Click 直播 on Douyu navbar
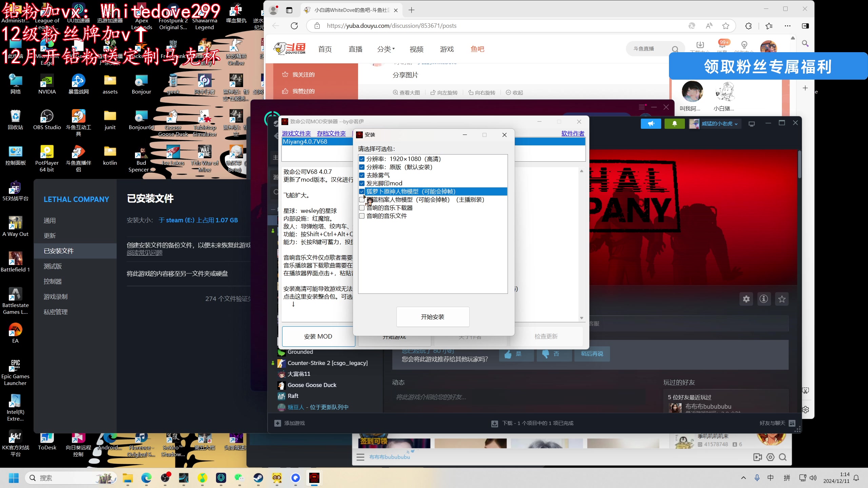Image resolution: width=868 pixels, height=488 pixels. (x=355, y=49)
